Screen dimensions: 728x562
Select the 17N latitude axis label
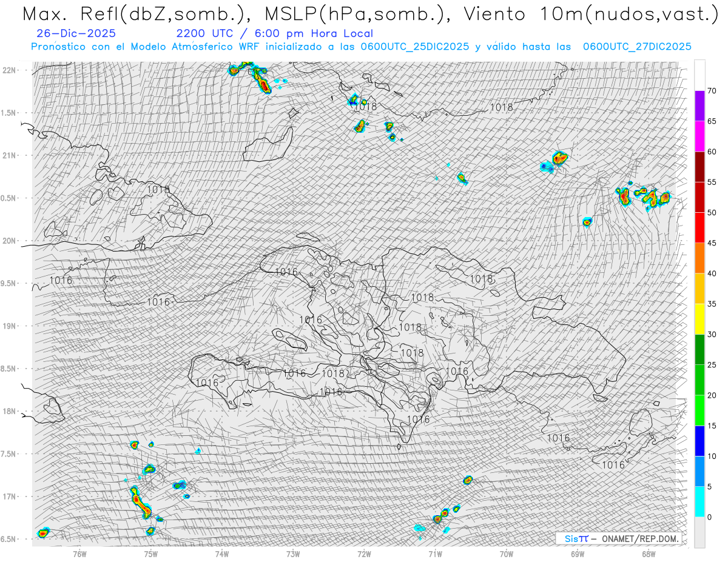click(10, 497)
